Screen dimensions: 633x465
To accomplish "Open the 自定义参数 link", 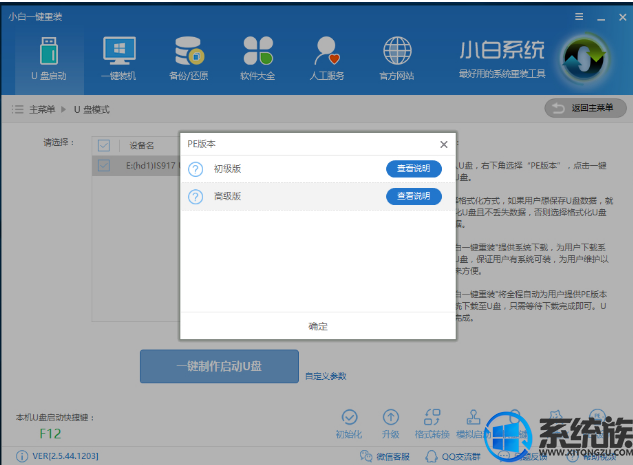I will pos(326,376).
